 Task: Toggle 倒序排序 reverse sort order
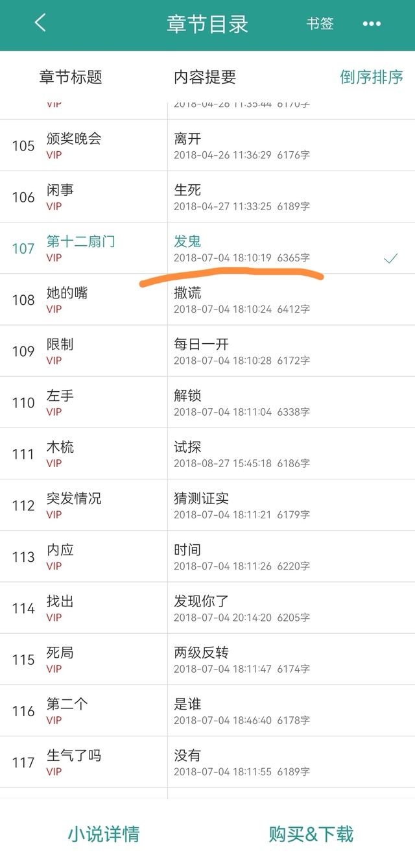point(371,77)
